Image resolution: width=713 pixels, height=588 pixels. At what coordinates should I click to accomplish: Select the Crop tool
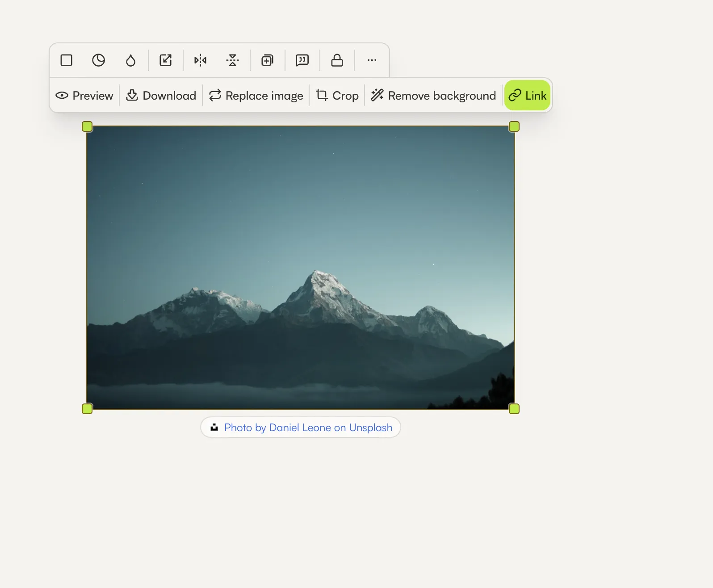(337, 96)
